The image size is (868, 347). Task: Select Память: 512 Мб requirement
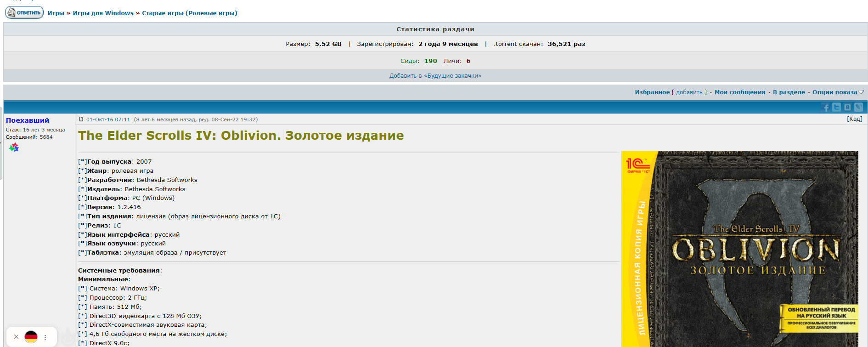pos(110,307)
